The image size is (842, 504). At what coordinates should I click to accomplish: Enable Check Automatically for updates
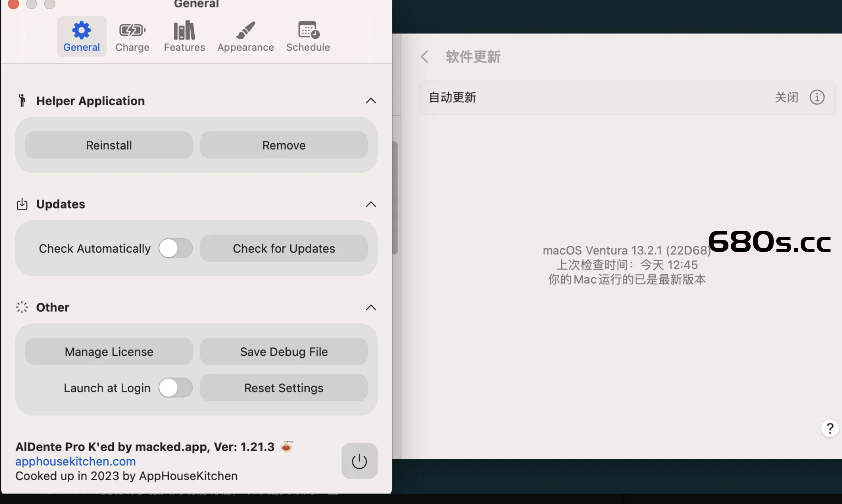coord(175,248)
